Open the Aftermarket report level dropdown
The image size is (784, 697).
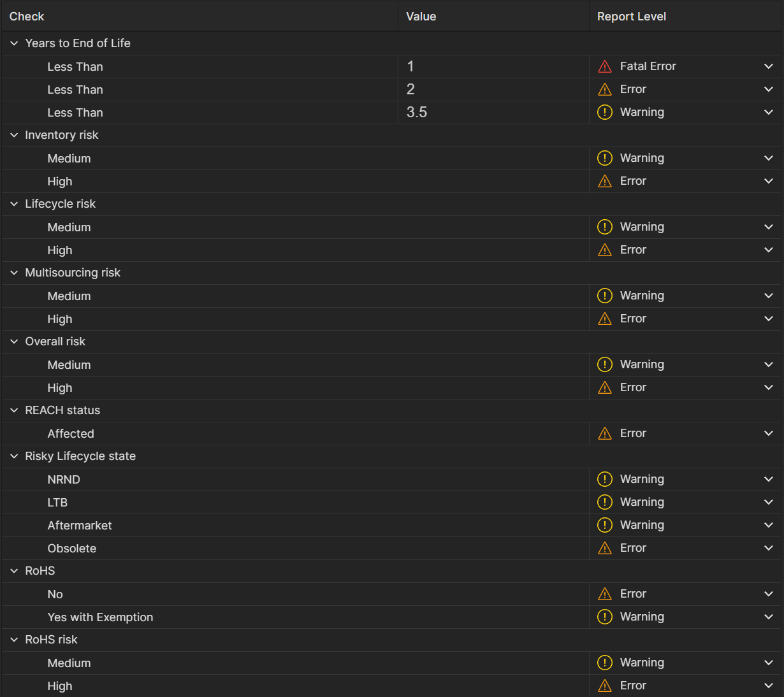click(x=769, y=525)
